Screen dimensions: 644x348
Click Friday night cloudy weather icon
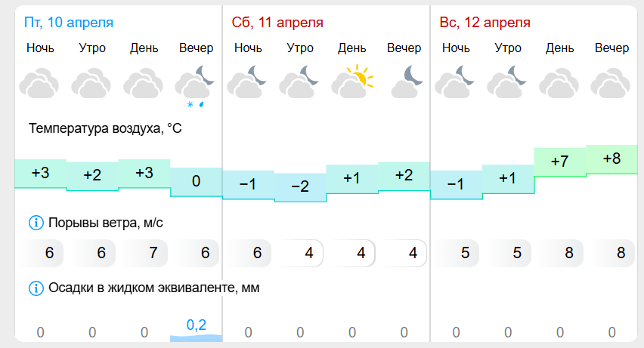pyautogui.click(x=39, y=82)
